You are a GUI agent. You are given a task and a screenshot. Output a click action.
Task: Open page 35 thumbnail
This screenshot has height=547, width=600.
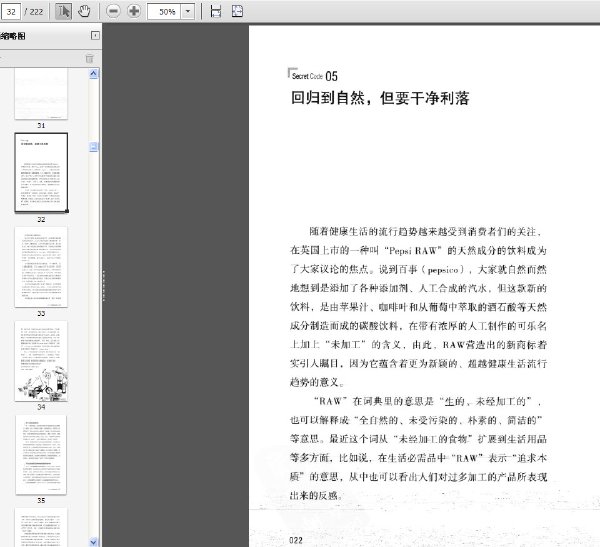coord(41,455)
